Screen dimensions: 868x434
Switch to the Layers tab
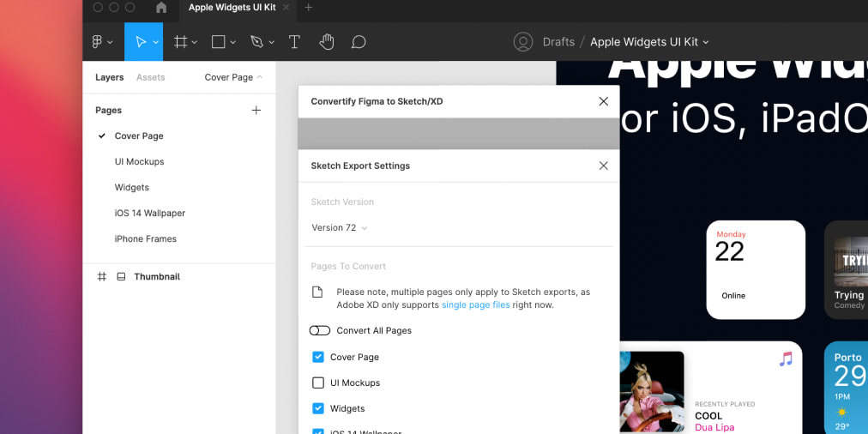point(110,77)
